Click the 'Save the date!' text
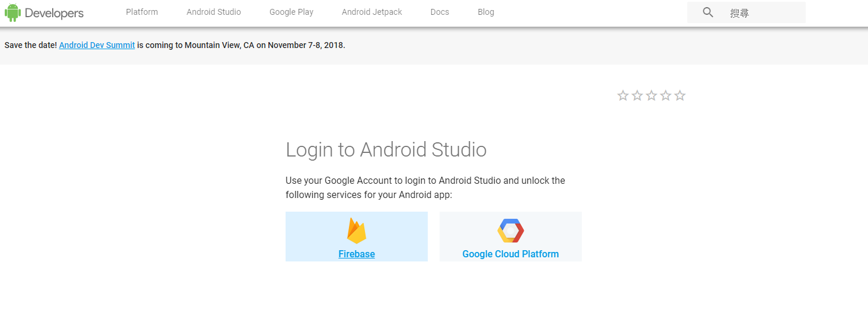868x316 pixels. point(31,45)
